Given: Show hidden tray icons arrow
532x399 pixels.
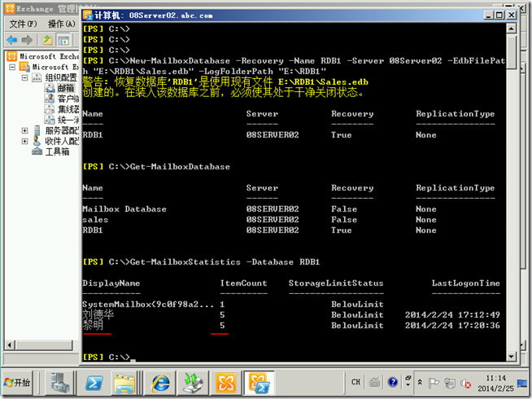Looking at the screenshot, I should coord(420,383).
